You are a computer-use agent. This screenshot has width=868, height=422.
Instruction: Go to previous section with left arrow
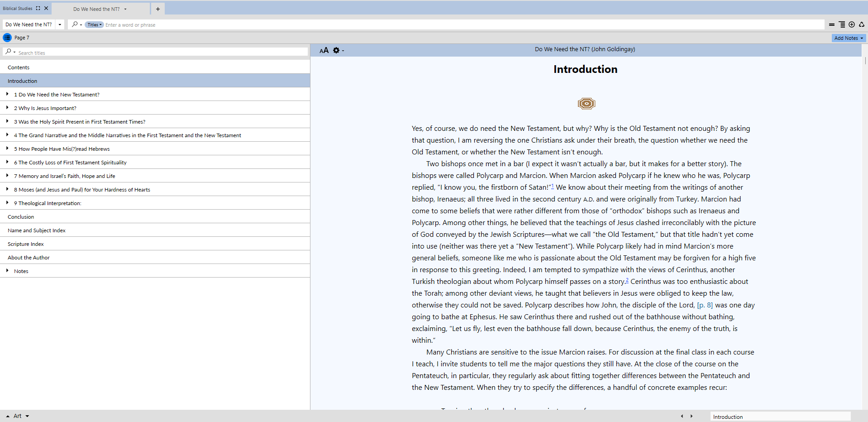pyautogui.click(x=682, y=416)
